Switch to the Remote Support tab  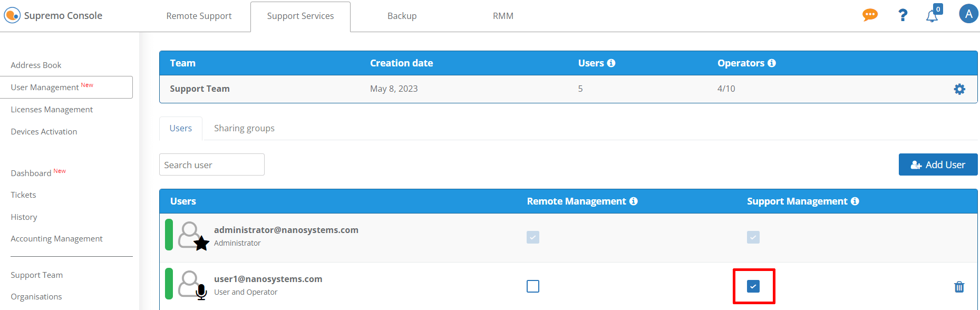click(199, 16)
